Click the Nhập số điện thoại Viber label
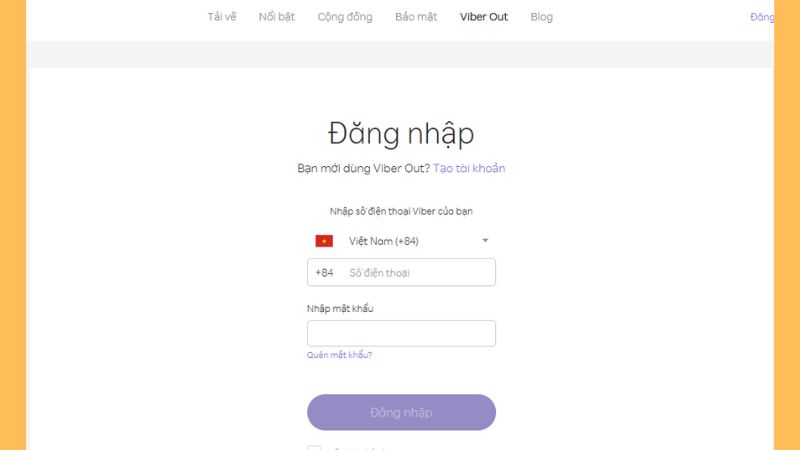800x450 pixels. coord(401,211)
